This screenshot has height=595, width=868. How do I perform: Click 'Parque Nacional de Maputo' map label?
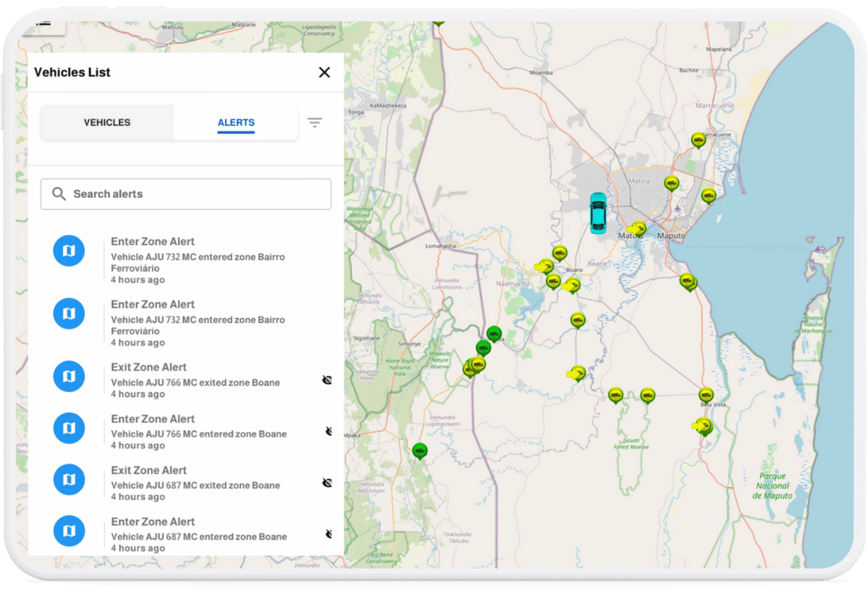click(x=774, y=486)
